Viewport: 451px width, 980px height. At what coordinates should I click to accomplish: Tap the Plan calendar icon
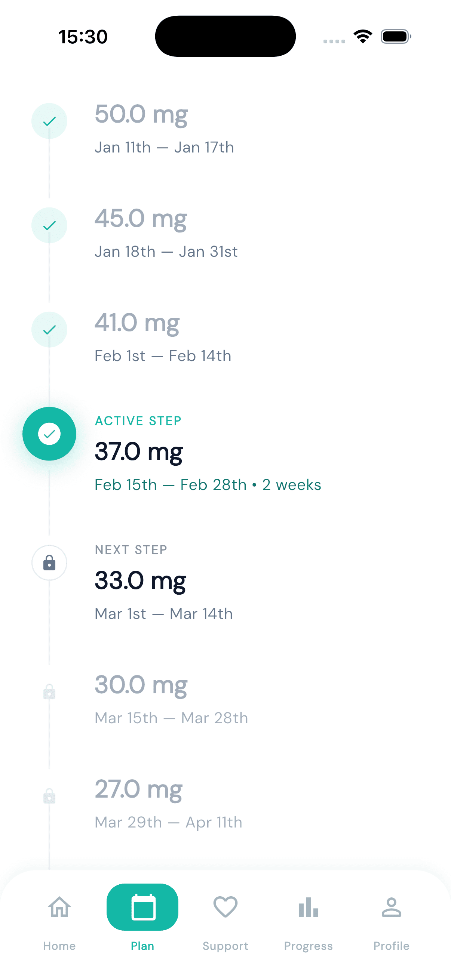(143, 907)
